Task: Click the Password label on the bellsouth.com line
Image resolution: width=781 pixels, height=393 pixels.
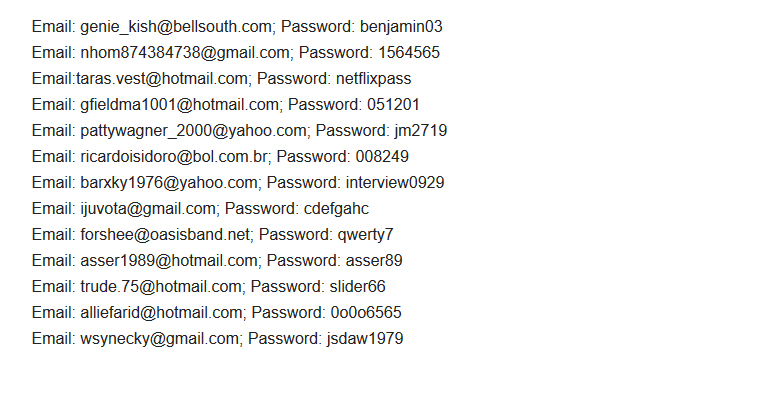Action: pyautogui.click(x=318, y=26)
